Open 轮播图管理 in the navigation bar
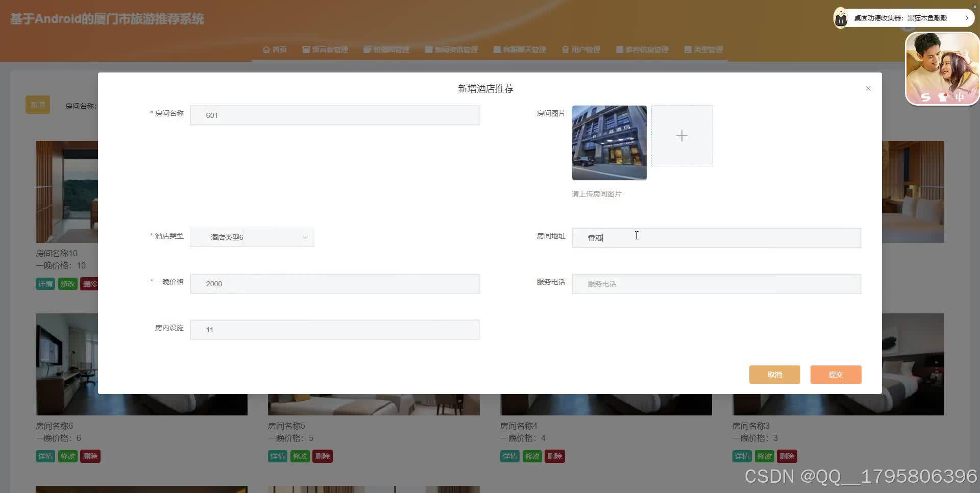 pyautogui.click(x=386, y=50)
